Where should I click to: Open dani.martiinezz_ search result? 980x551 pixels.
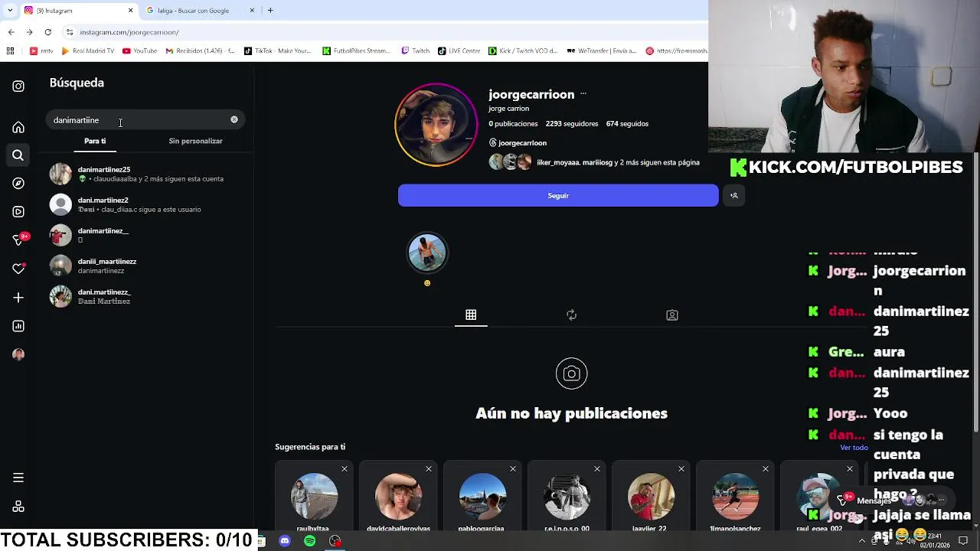(145, 296)
